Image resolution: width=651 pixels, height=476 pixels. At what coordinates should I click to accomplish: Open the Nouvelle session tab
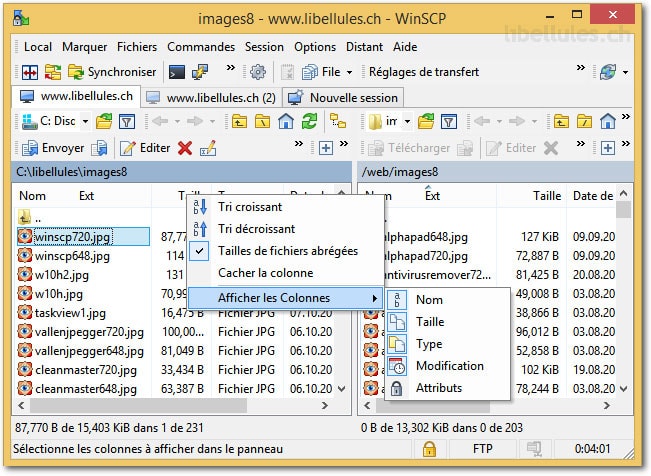point(343,98)
